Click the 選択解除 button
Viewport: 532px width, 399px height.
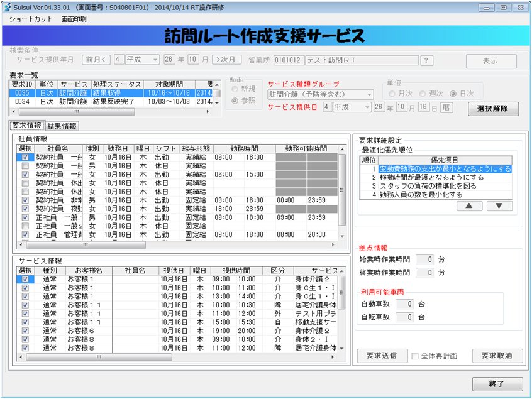[x=493, y=109]
